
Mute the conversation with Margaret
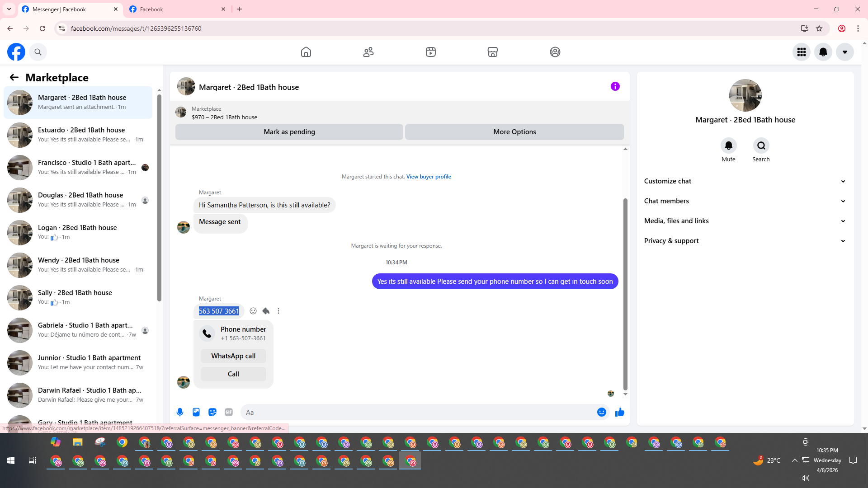728,146
